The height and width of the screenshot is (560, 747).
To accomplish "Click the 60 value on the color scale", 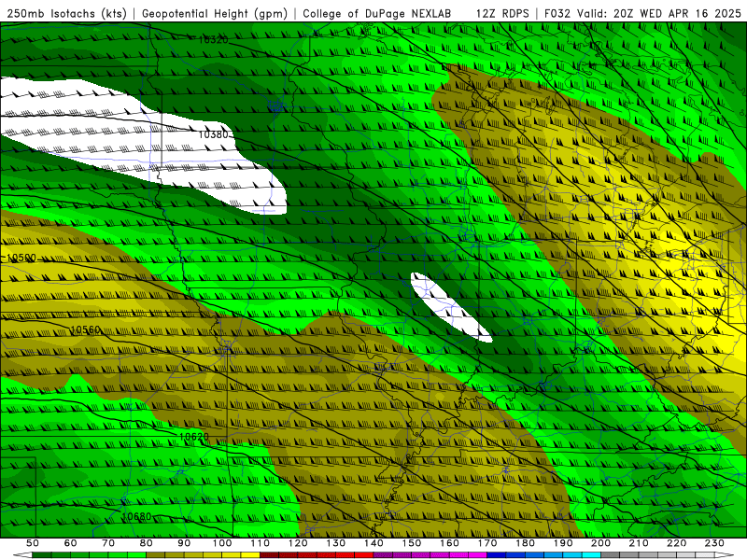I will tap(70, 543).
